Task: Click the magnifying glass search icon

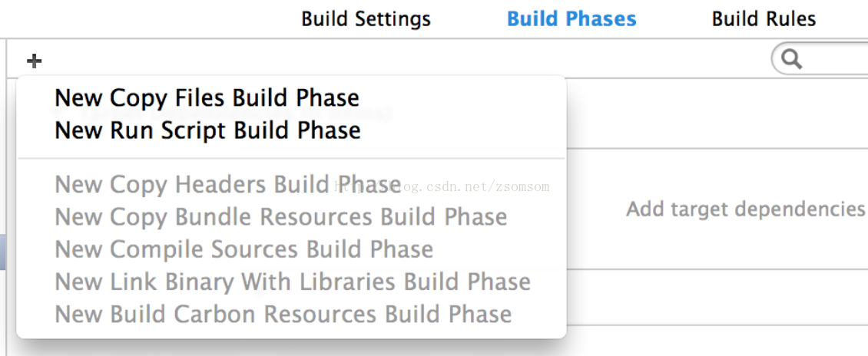Action: click(792, 58)
